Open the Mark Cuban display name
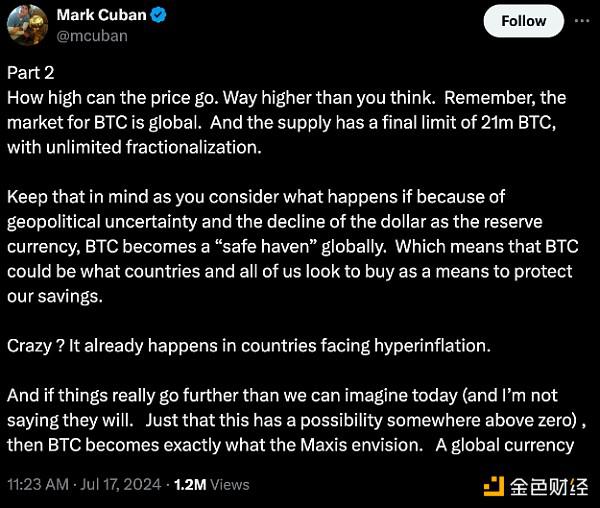Viewport: 600px width, 508px height. coord(101,15)
